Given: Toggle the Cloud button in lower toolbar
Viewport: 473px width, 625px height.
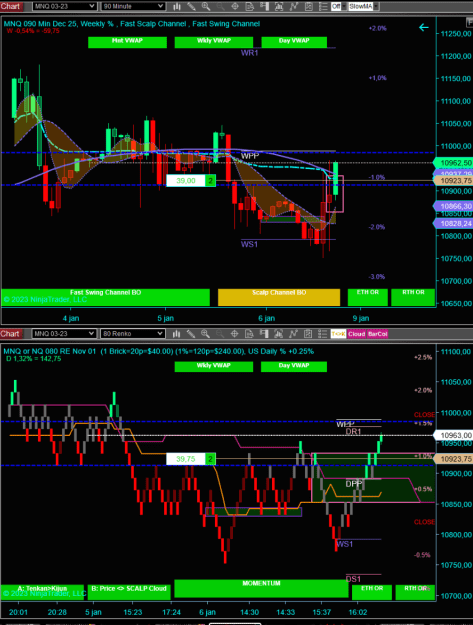Looking at the screenshot, I should 356,334.
